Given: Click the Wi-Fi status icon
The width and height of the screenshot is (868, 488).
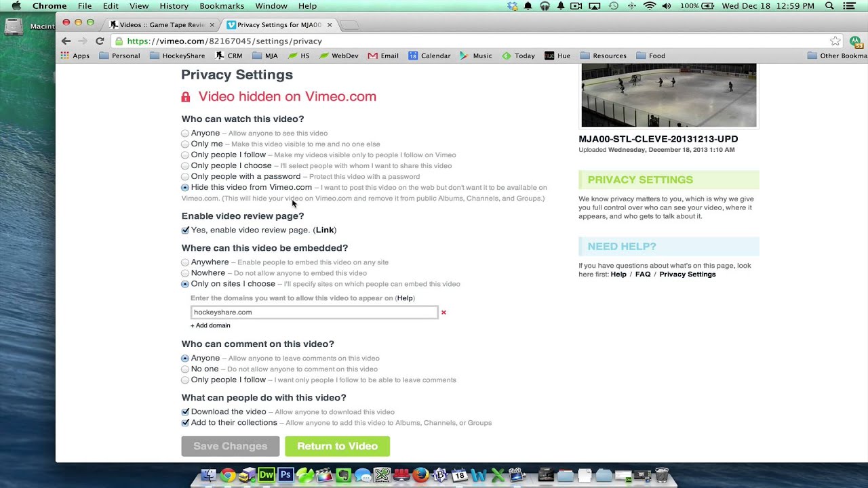Looking at the screenshot, I should [x=650, y=6].
